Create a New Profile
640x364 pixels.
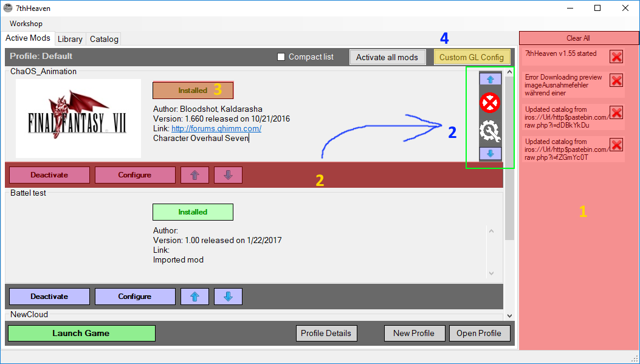point(414,334)
